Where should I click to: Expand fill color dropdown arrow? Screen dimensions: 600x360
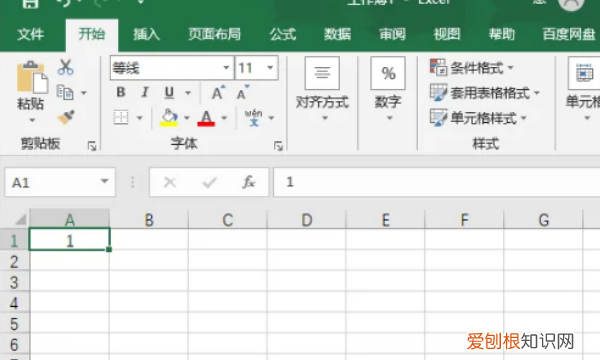[x=187, y=118]
